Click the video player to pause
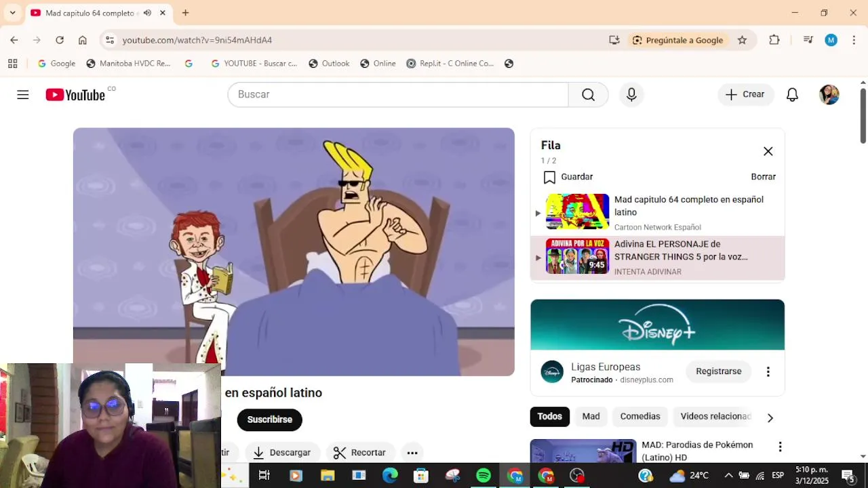The width and height of the screenshot is (868, 488). click(294, 251)
